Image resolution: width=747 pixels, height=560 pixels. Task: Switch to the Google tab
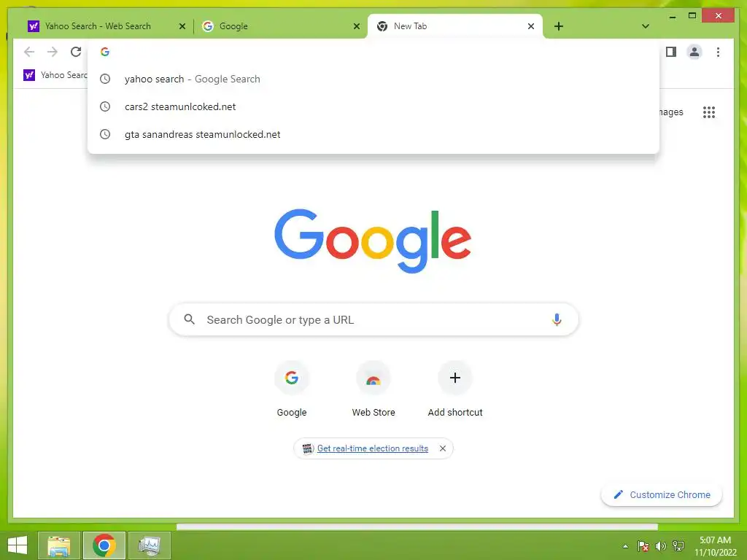point(281,26)
